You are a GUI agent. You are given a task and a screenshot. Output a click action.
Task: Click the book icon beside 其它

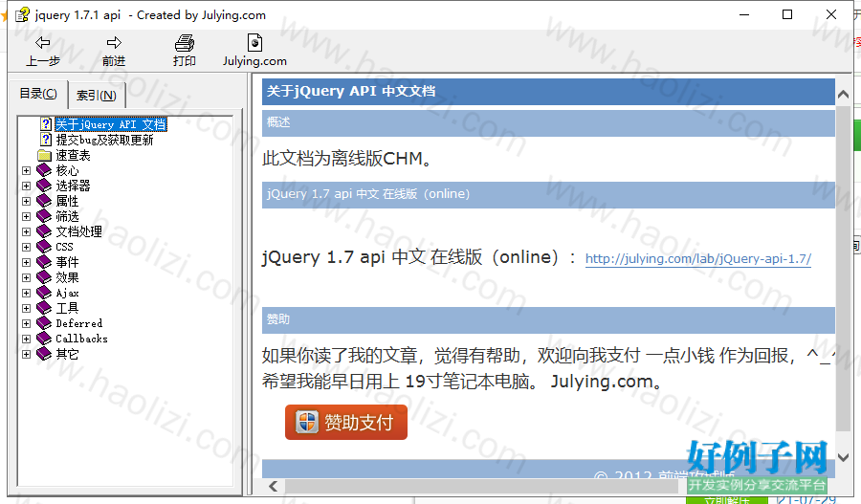coord(44,355)
